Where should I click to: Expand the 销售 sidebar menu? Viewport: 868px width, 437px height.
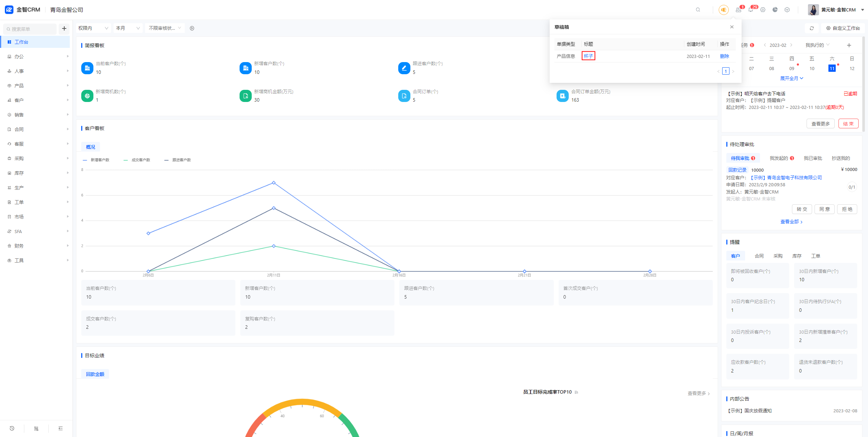pyautogui.click(x=36, y=115)
